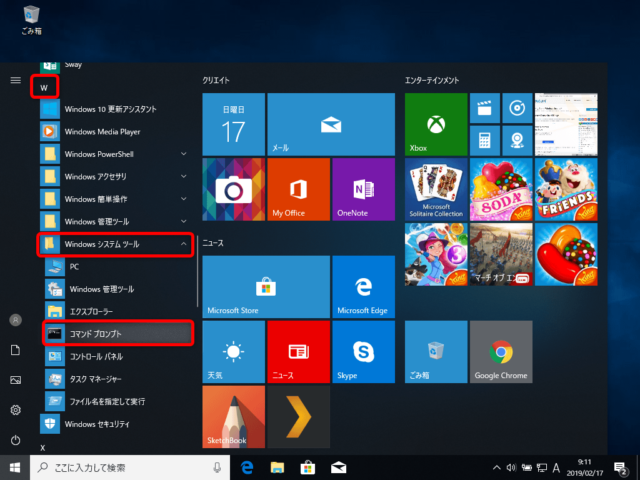Open Documents from Start sidebar
Image resolution: width=640 pixels, height=480 pixels.
click(x=16, y=350)
